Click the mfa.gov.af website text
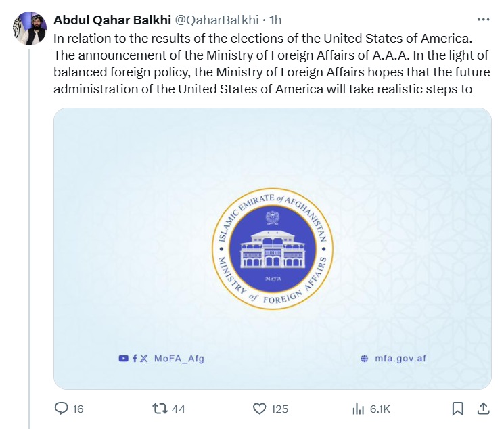This screenshot has width=504, height=429. point(400,358)
